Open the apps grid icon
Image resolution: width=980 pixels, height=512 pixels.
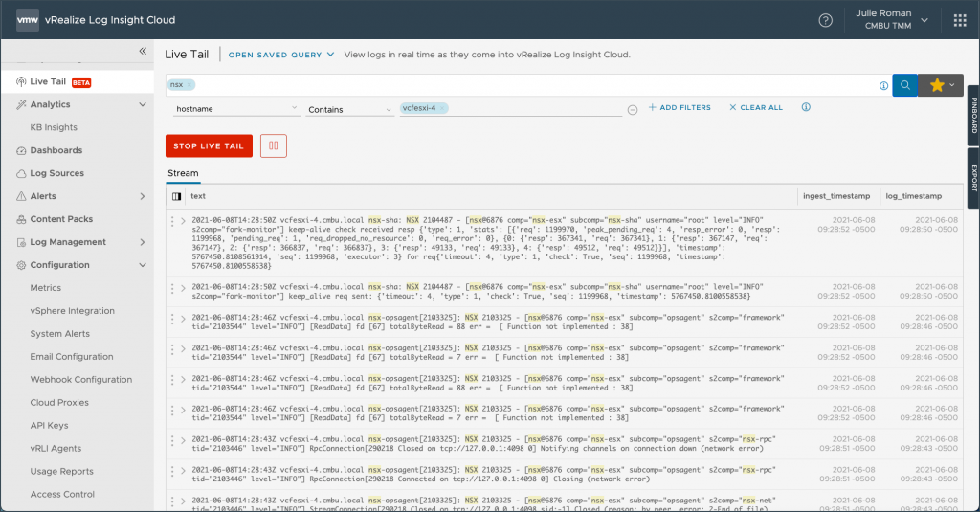point(960,20)
